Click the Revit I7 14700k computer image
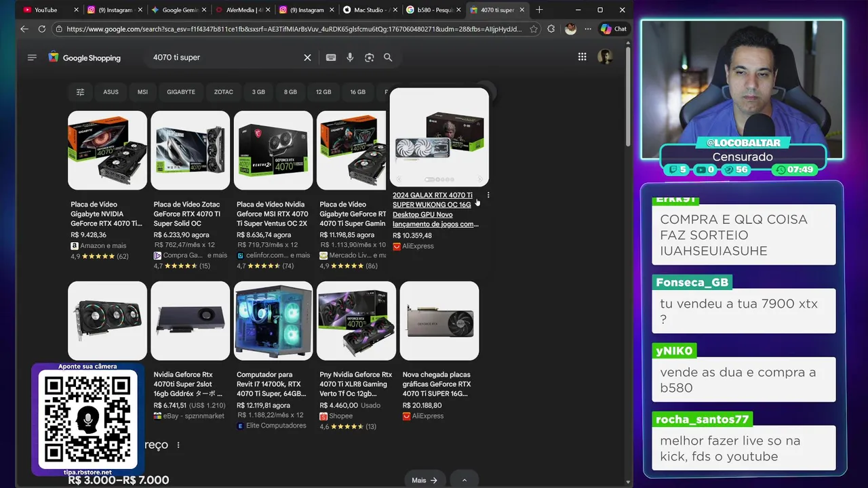 (273, 321)
